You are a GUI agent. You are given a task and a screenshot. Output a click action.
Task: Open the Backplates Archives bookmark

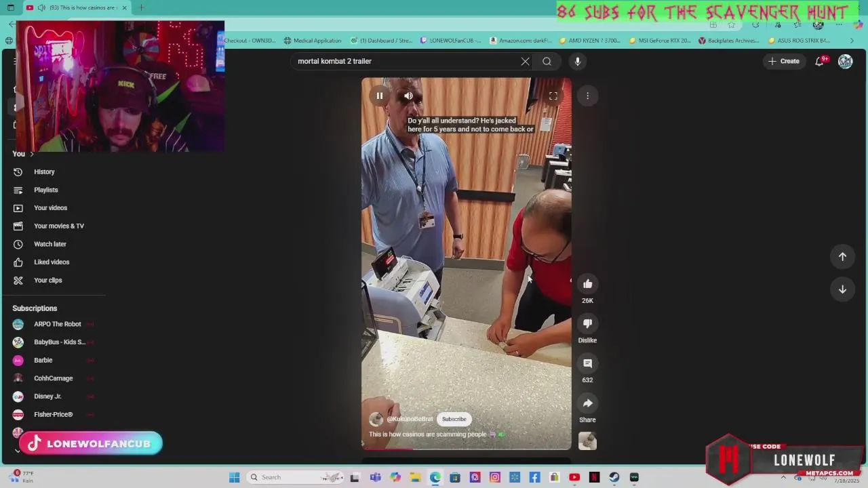(729, 41)
